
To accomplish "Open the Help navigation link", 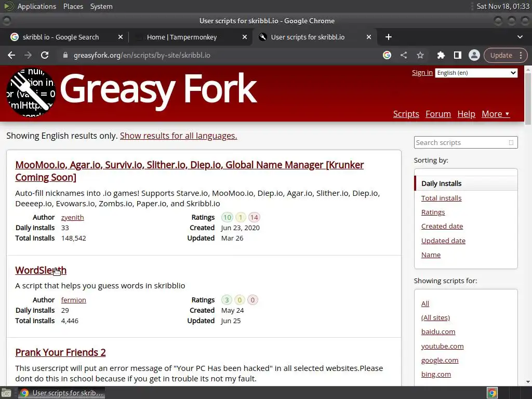I will [x=466, y=114].
